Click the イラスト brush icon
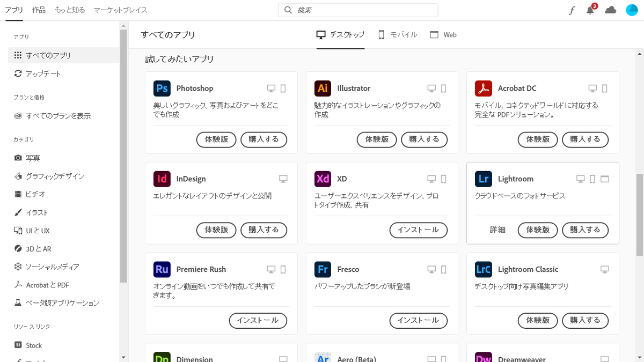Image resolution: width=644 pixels, height=362 pixels. [18, 212]
